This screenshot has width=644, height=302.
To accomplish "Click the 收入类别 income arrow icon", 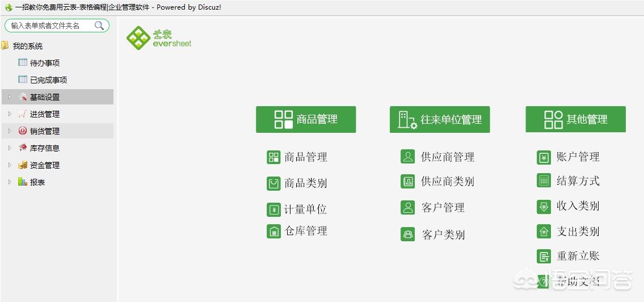I will (544, 207).
